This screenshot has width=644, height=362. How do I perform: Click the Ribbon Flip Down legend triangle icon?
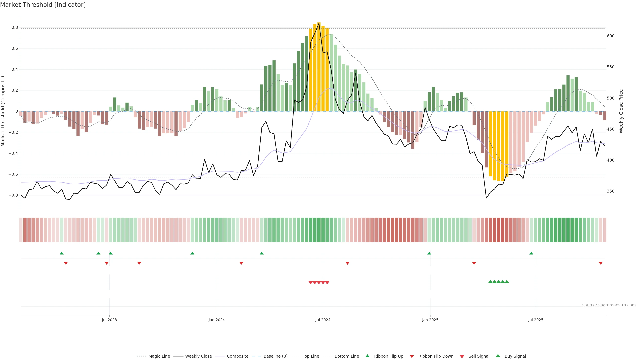(412, 356)
